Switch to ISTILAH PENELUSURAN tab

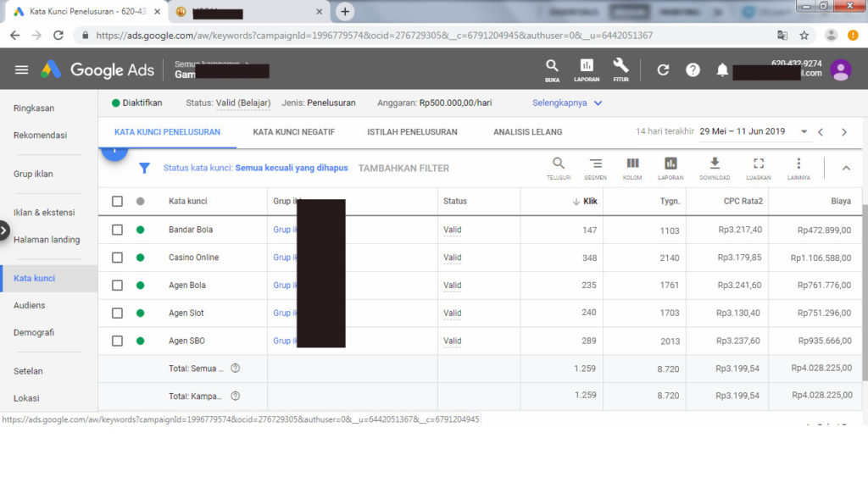pos(412,132)
